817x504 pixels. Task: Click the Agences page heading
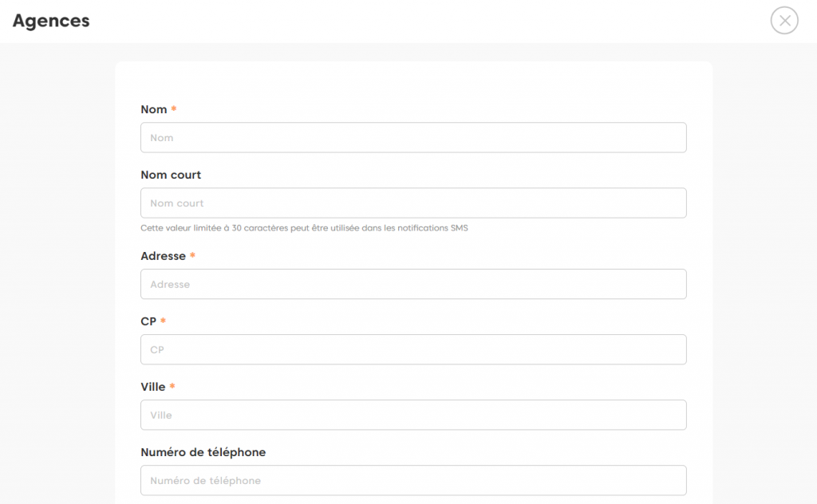coord(51,22)
